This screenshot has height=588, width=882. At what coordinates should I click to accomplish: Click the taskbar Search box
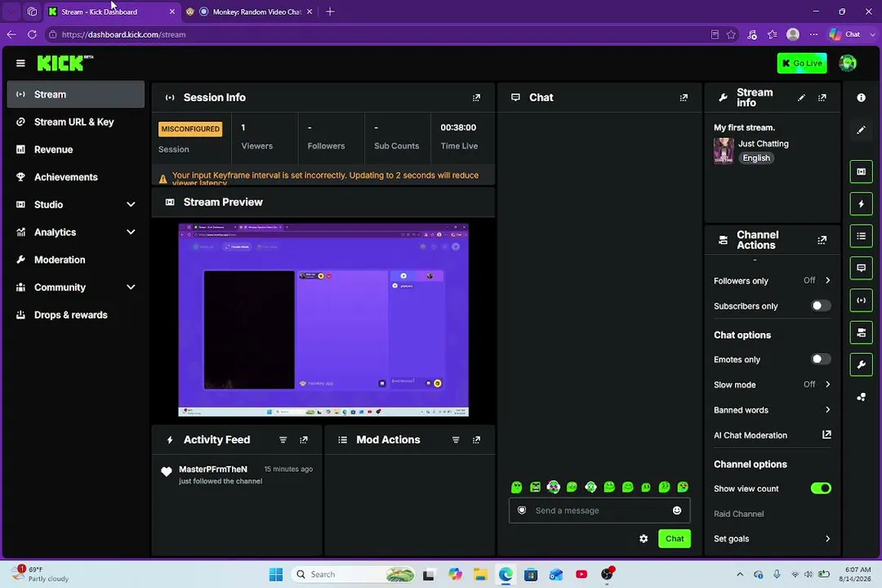click(354, 574)
